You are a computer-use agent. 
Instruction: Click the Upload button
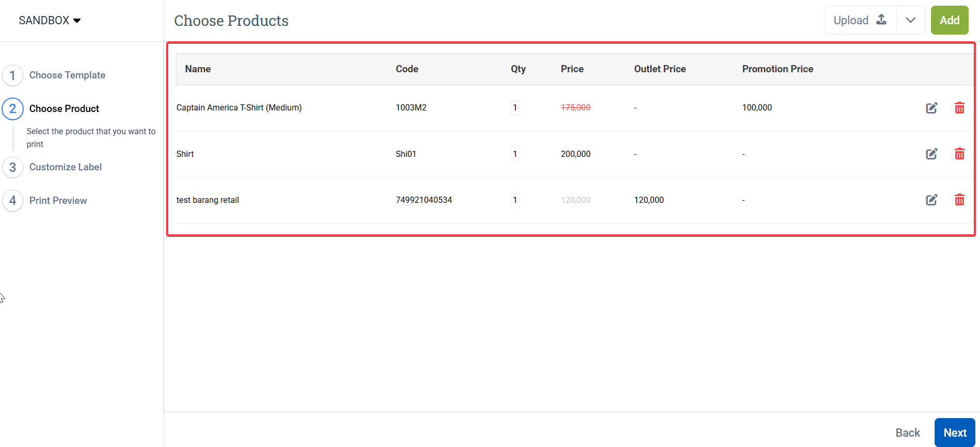[x=860, y=20]
